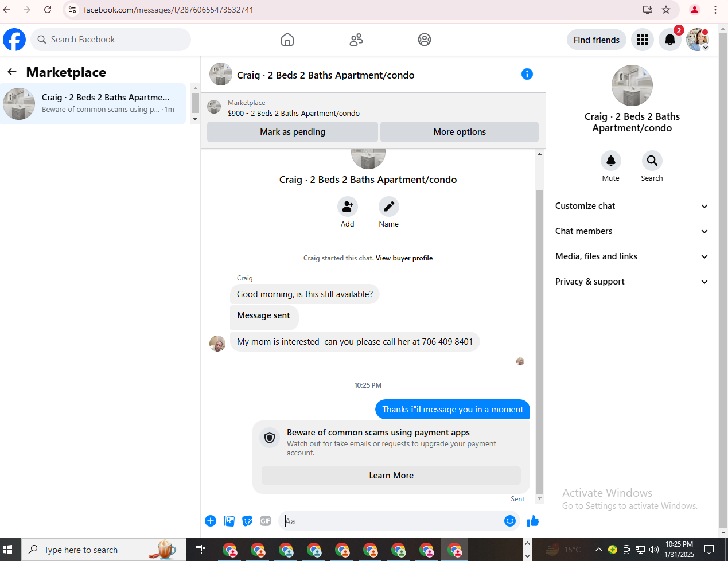Image resolution: width=728 pixels, height=561 pixels.
Task: Click the Name pencil edit icon
Action: 389,206
